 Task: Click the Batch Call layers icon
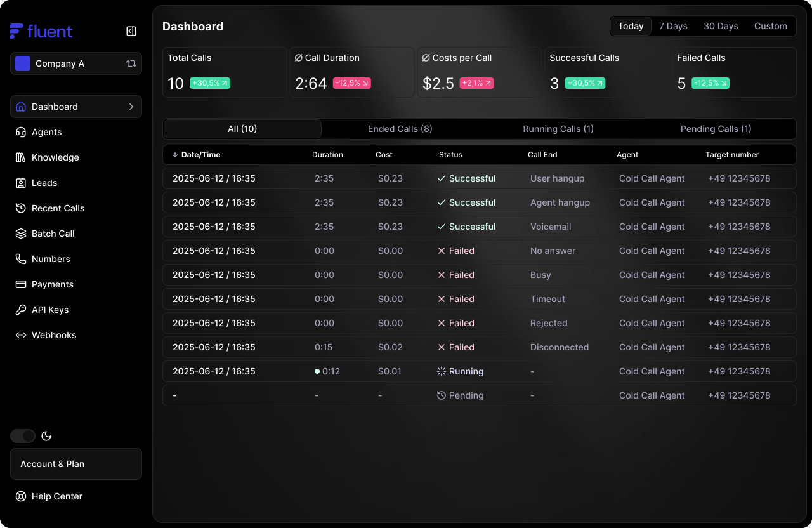pos(21,234)
